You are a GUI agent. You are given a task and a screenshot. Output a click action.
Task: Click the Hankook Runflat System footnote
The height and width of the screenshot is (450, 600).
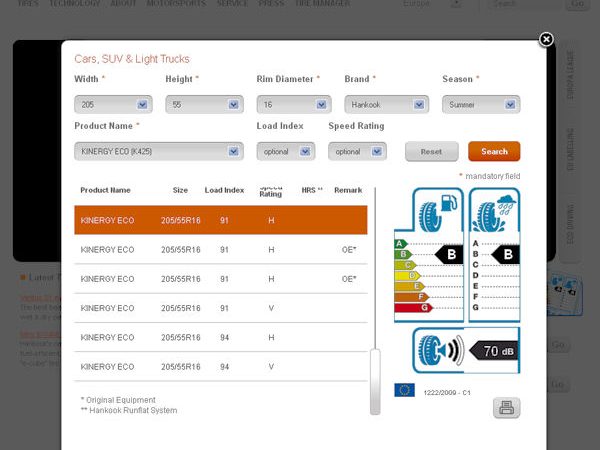tap(129, 410)
